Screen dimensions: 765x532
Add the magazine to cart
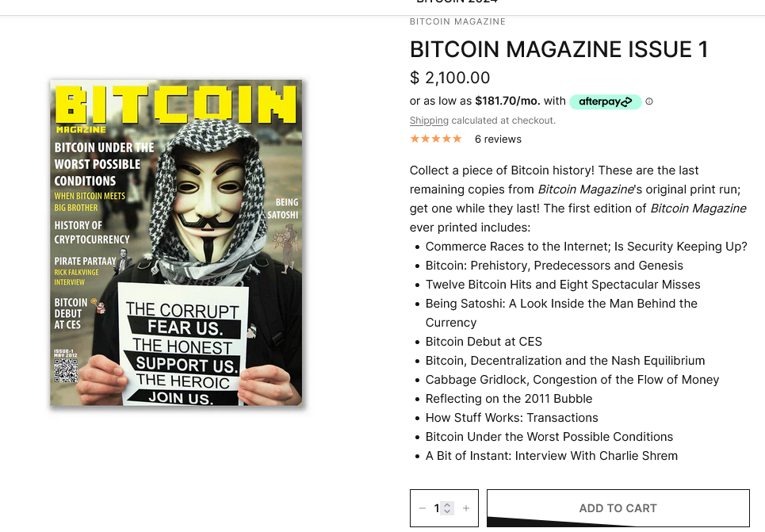[618, 508]
